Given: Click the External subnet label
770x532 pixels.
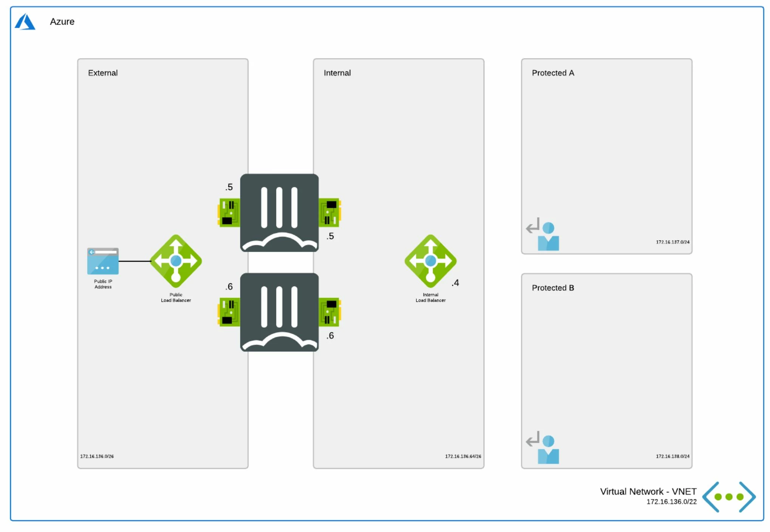Looking at the screenshot, I should (x=103, y=73).
